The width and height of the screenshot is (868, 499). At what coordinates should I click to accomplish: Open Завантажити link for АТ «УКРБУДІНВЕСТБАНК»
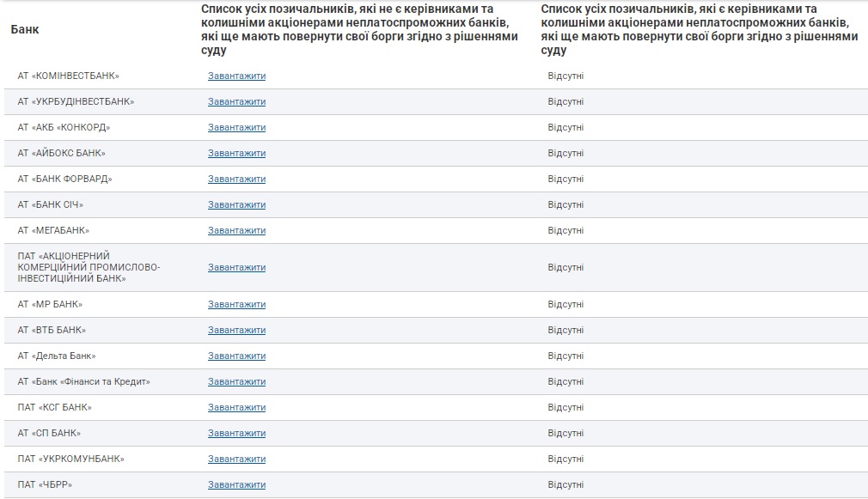[236, 101]
